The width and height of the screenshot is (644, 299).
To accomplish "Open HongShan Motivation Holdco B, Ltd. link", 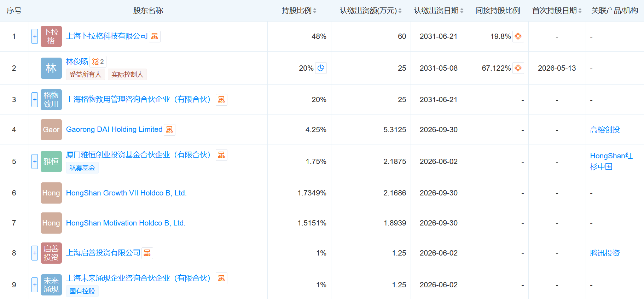I will [126, 223].
